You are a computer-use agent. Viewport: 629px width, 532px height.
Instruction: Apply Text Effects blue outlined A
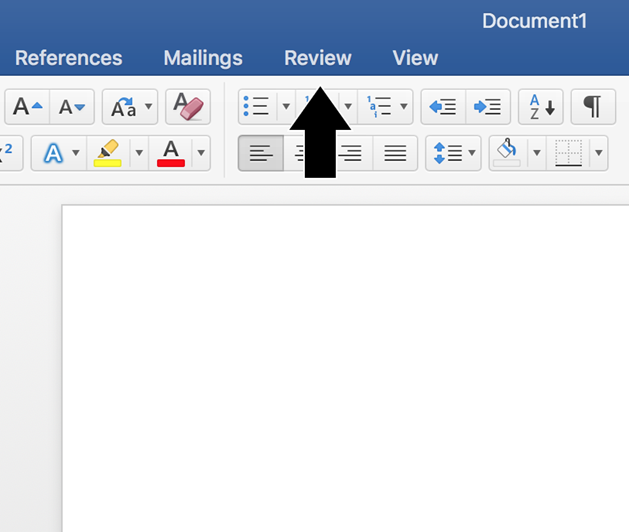click(53, 153)
